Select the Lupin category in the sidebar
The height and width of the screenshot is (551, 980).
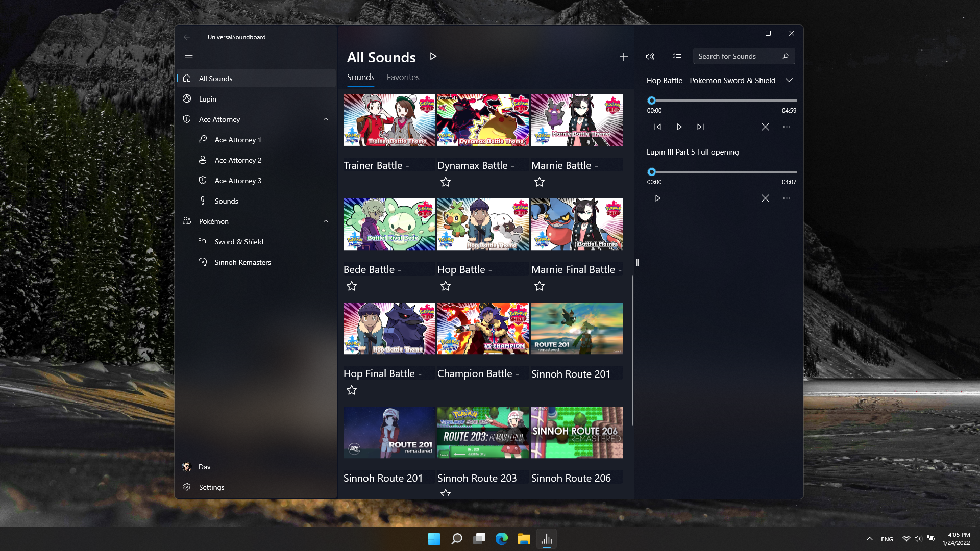click(x=208, y=98)
